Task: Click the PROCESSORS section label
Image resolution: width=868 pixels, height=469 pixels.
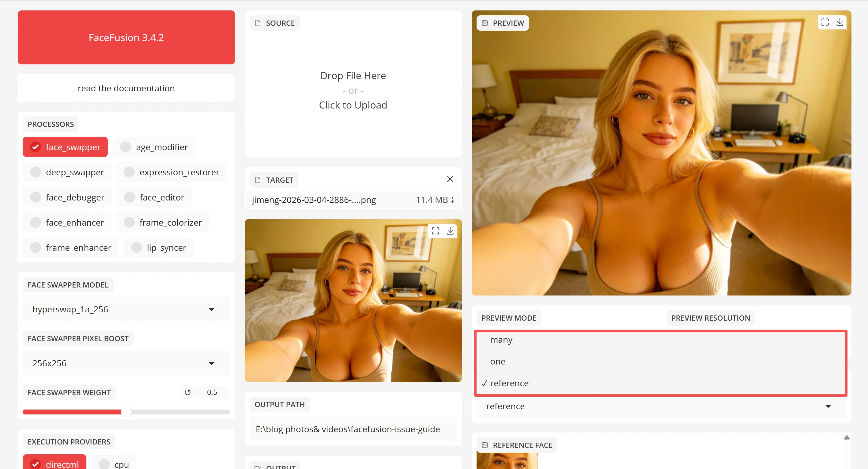Action: point(51,124)
